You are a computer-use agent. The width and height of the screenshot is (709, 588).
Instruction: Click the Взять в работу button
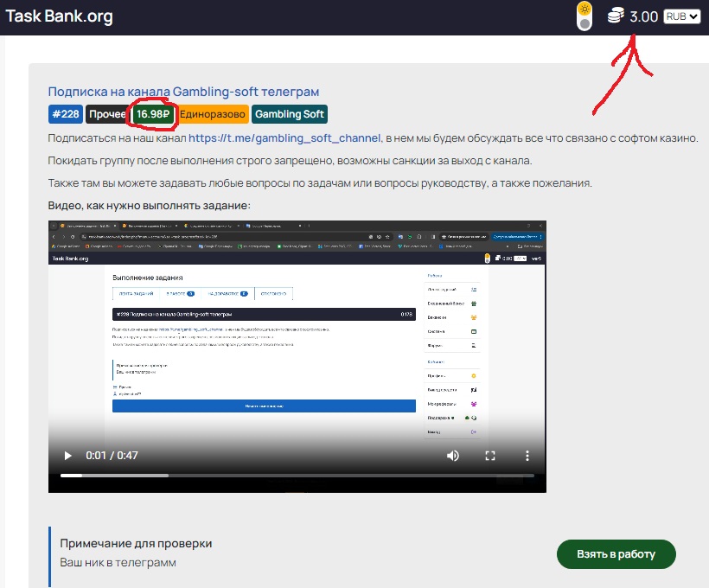pyautogui.click(x=616, y=554)
